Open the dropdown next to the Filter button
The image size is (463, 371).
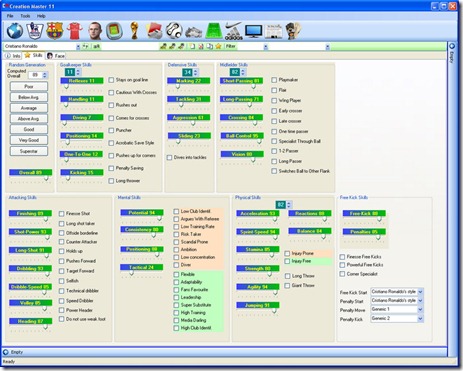point(266,46)
